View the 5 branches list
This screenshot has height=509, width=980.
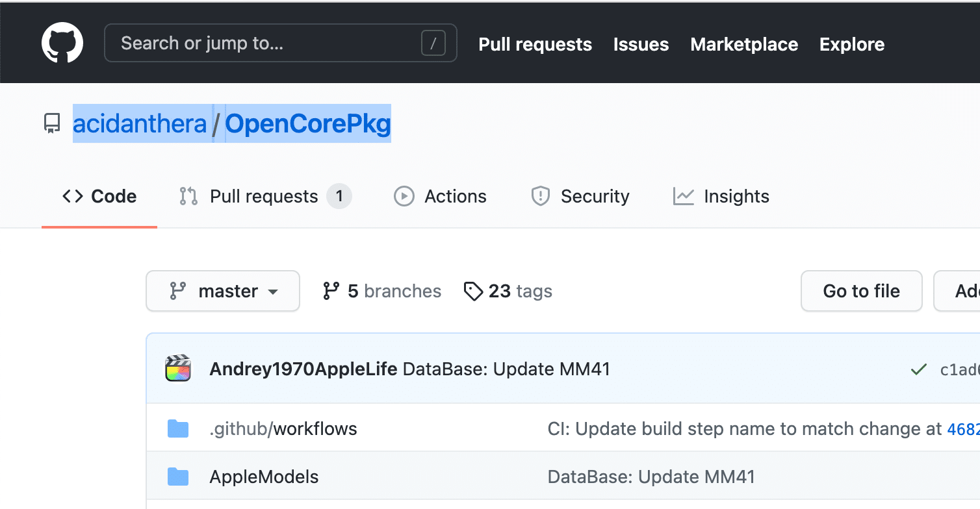point(382,291)
